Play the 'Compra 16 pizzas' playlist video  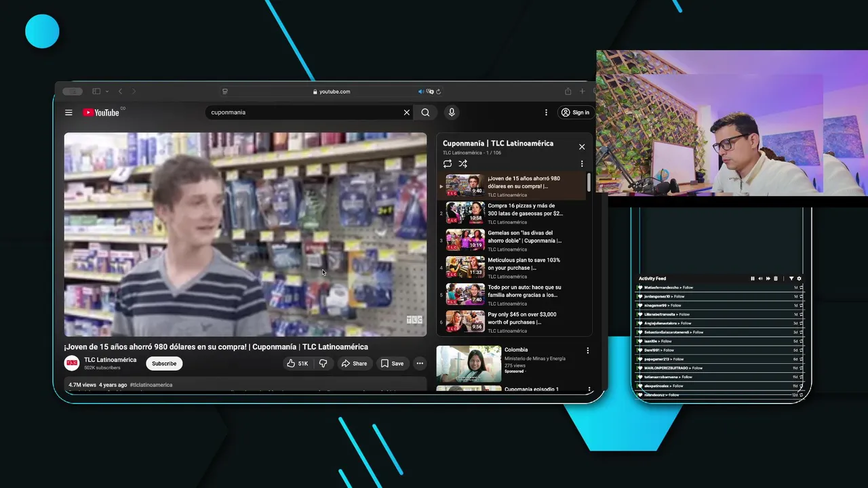coord(512,213)
